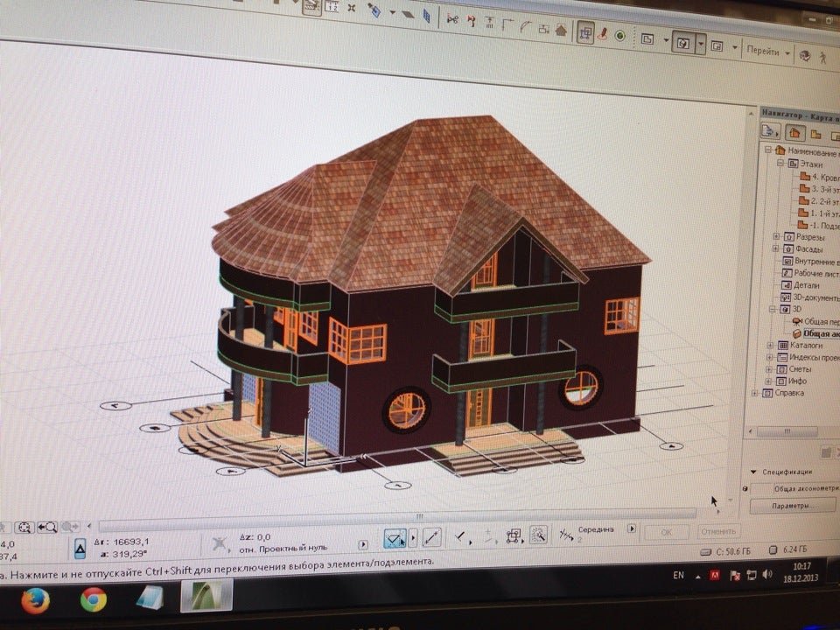Collapse the Этажи tree node
Viewport: 840px width, 630px height.
point(780,163)
